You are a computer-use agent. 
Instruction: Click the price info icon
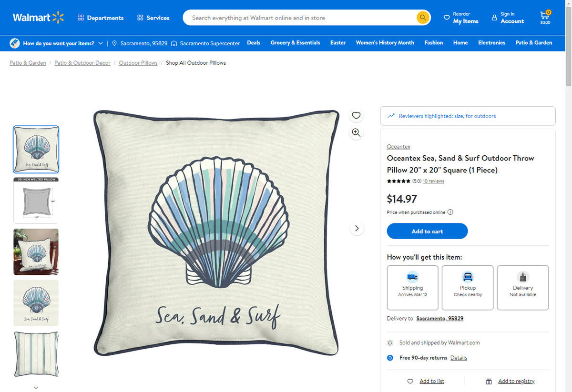tap(450, 212)
